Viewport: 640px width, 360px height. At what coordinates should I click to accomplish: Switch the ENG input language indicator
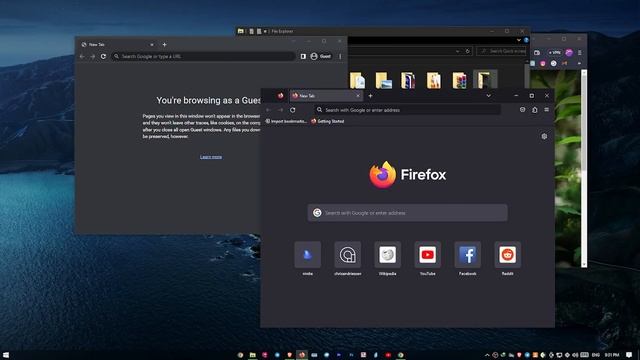pyautogui.click(x=596, y=355)
